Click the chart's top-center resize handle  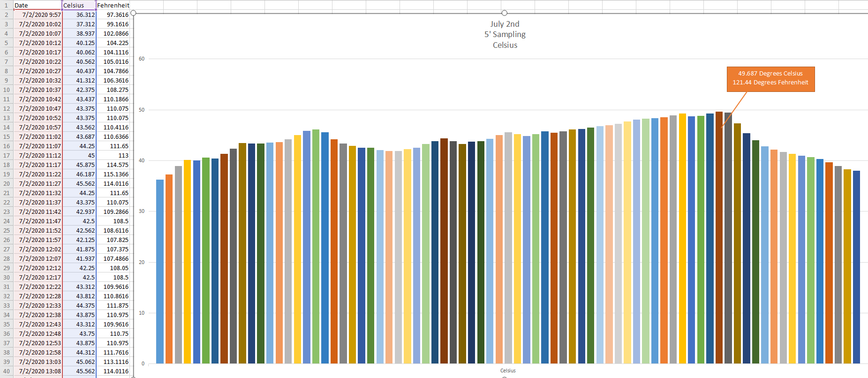[x=504, y=13]
